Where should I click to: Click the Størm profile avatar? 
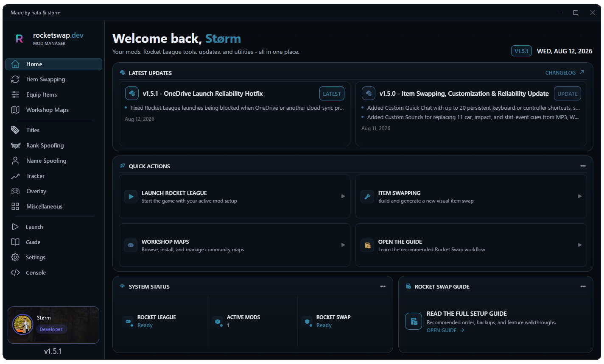point(22,325)
